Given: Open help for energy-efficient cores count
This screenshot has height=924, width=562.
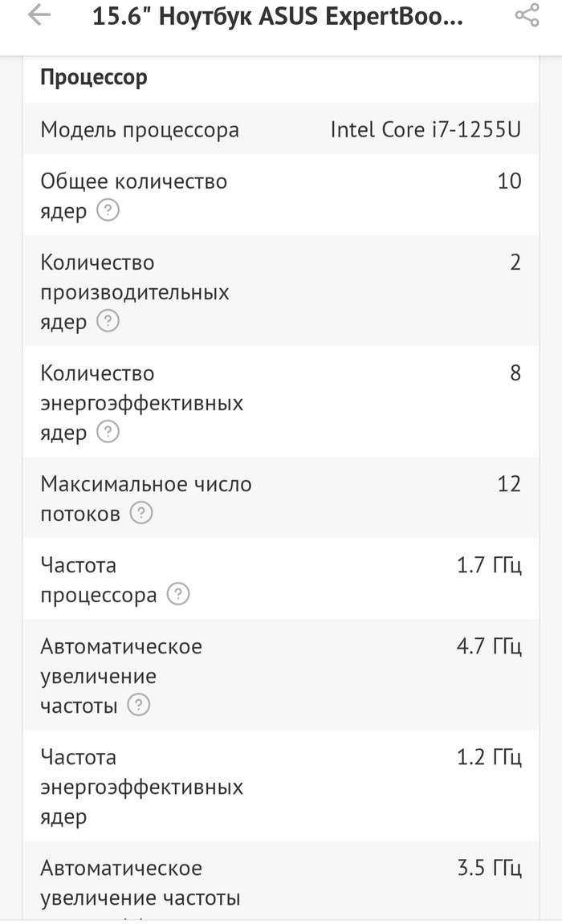Looking at the screenshot, I should click(108, 433).
